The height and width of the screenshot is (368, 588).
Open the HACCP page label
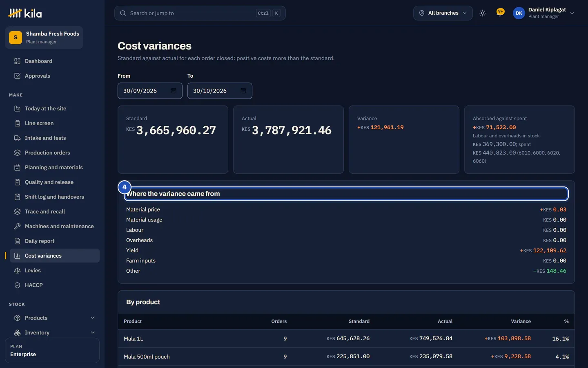tap(34, 285)
